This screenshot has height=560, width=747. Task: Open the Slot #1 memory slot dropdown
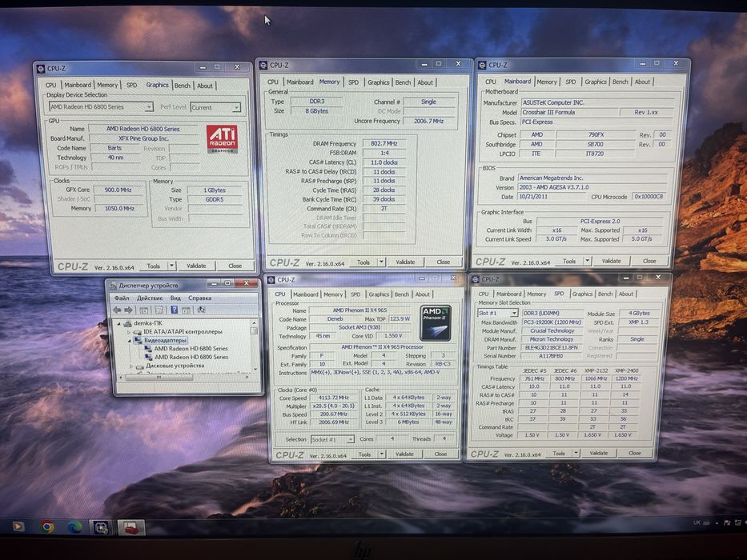coord(497,313)
